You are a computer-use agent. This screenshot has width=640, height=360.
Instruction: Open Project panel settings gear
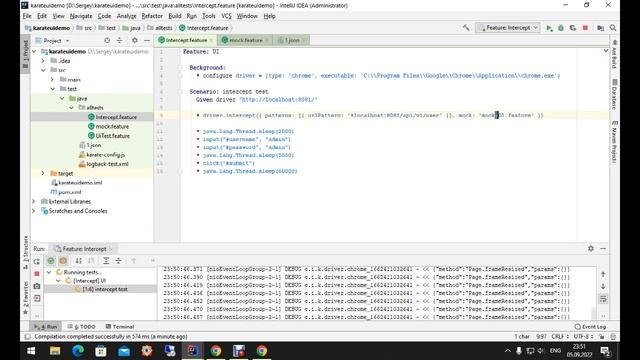point(135,40)
